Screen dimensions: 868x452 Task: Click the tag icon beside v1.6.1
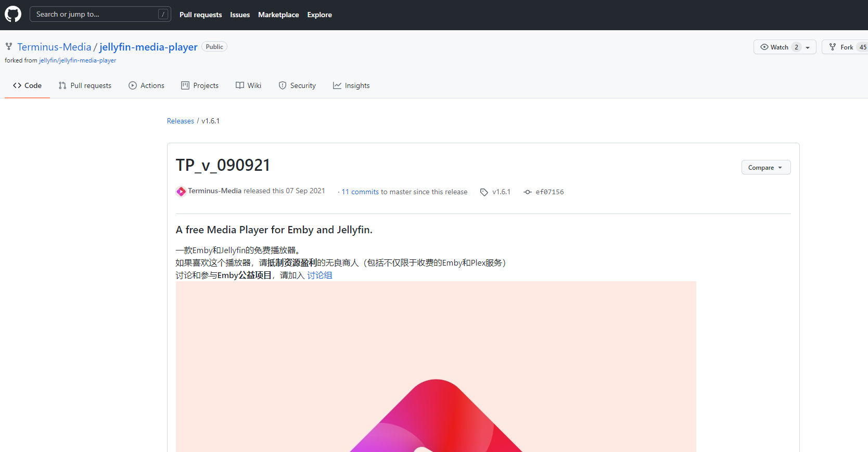tap(484, 192)
